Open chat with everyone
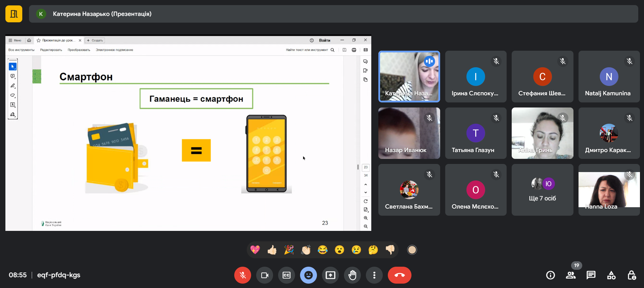Screen dimensions: 644x288 point(591,275)
